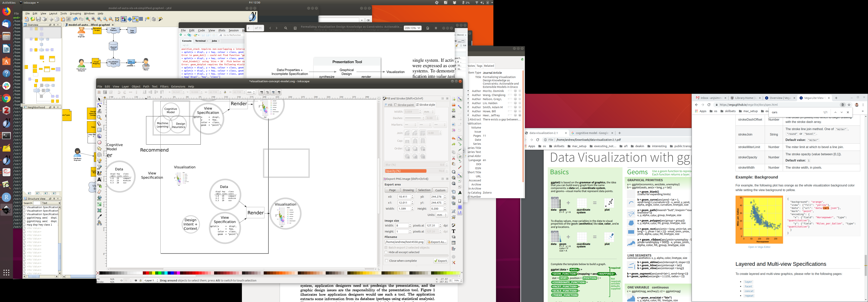Toggle the width/height lock ratio icon

[x=225, y=92]
